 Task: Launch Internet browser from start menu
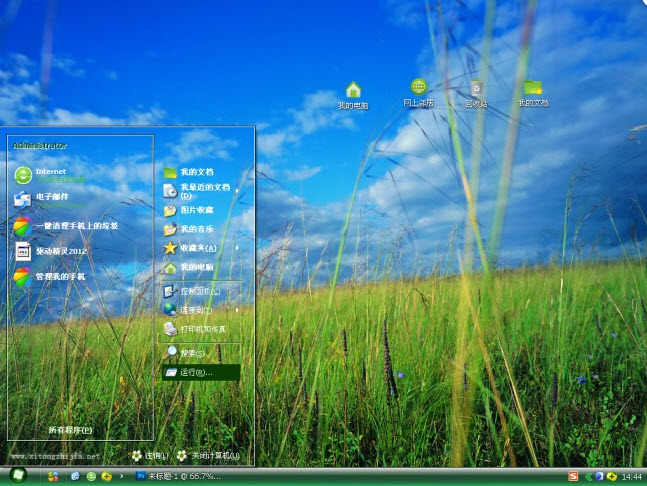pyautogui.click(x=50, y=174)
